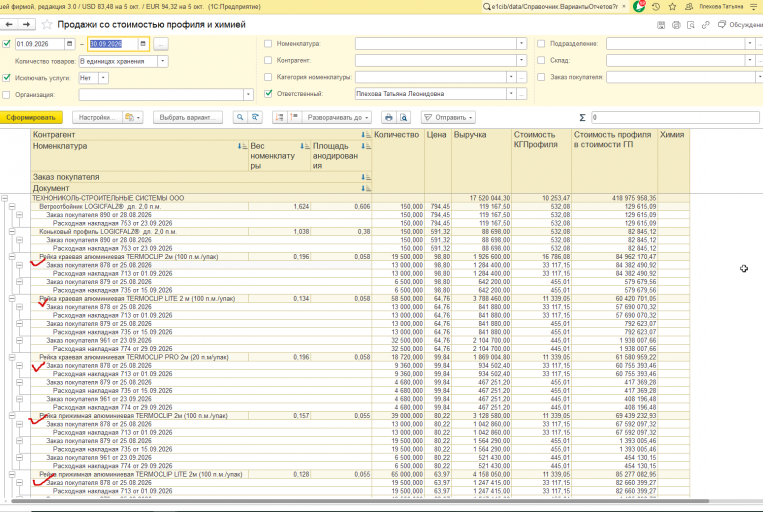This screenshot has height=512, width=763.
Task: Open calendar picker for end date
Action: 143,44
